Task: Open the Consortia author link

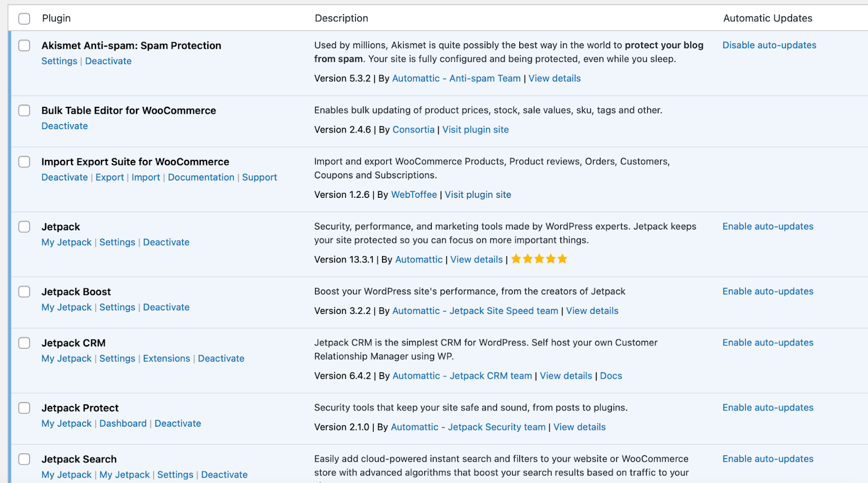Action: [x=413, y=130]
